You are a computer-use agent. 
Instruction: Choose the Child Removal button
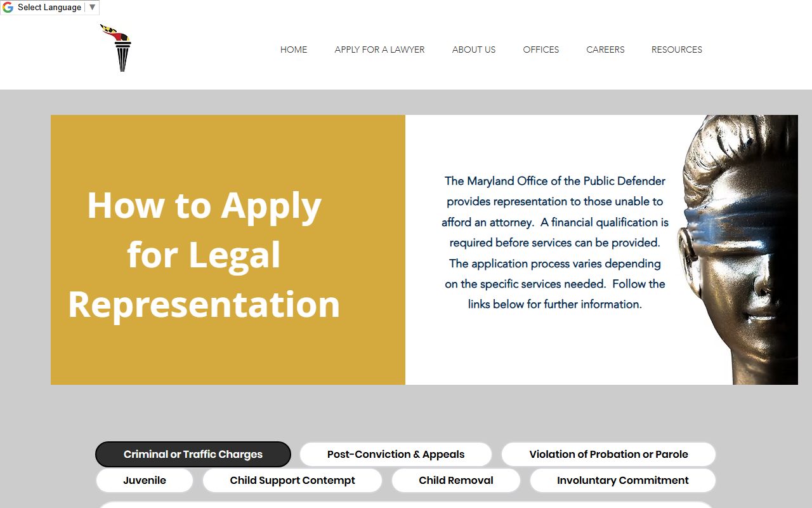point(456,481)
